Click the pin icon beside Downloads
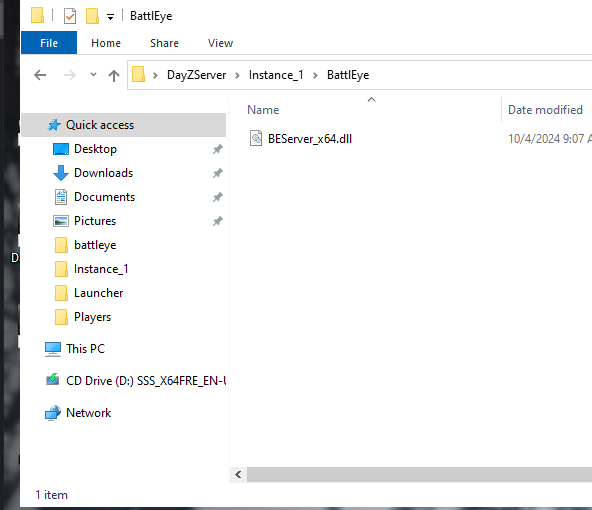This screenshot has height=510, width=592. [x=217, y=173]
